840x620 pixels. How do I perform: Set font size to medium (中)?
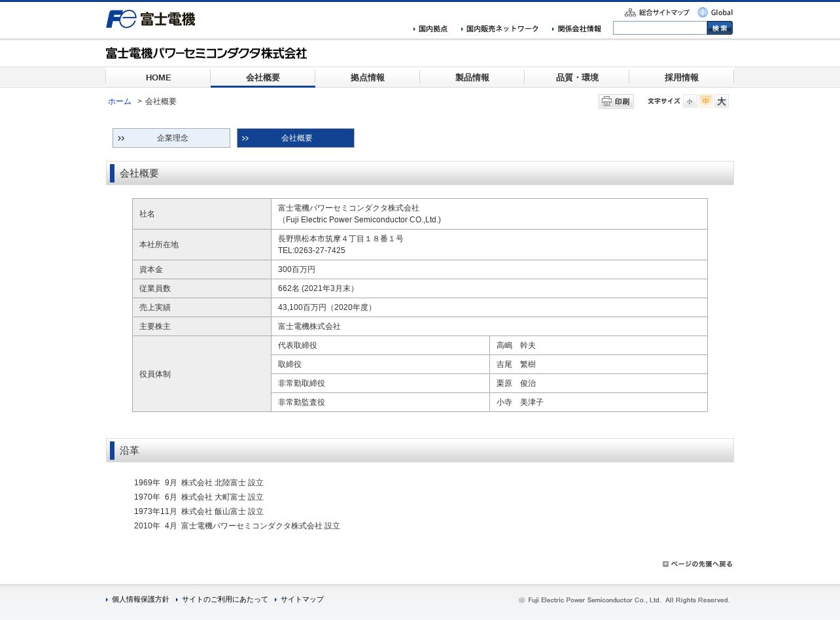[x=706, y=101]
